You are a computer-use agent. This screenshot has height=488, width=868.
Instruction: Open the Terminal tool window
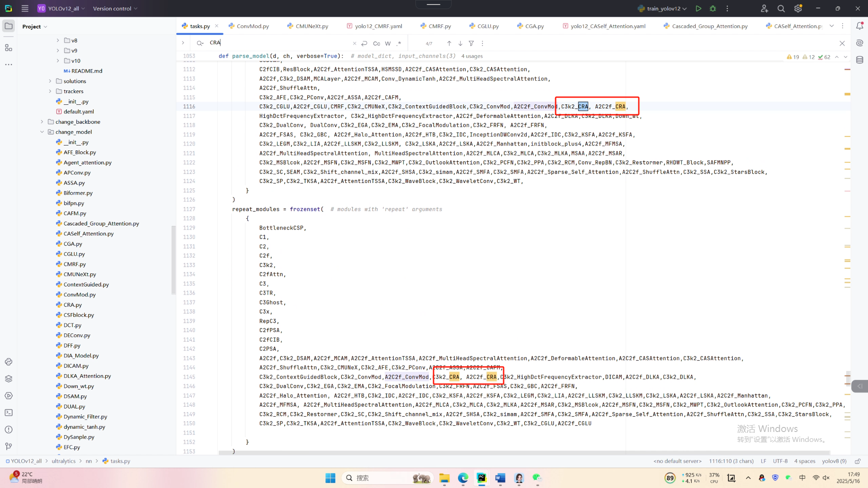[9, 413]
